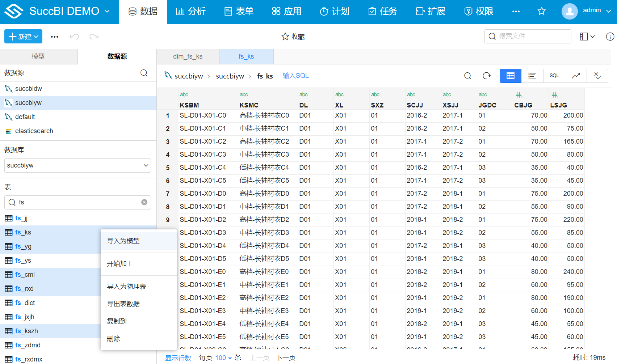Clear the fs search filter with the x button

(x=144, y=202)
